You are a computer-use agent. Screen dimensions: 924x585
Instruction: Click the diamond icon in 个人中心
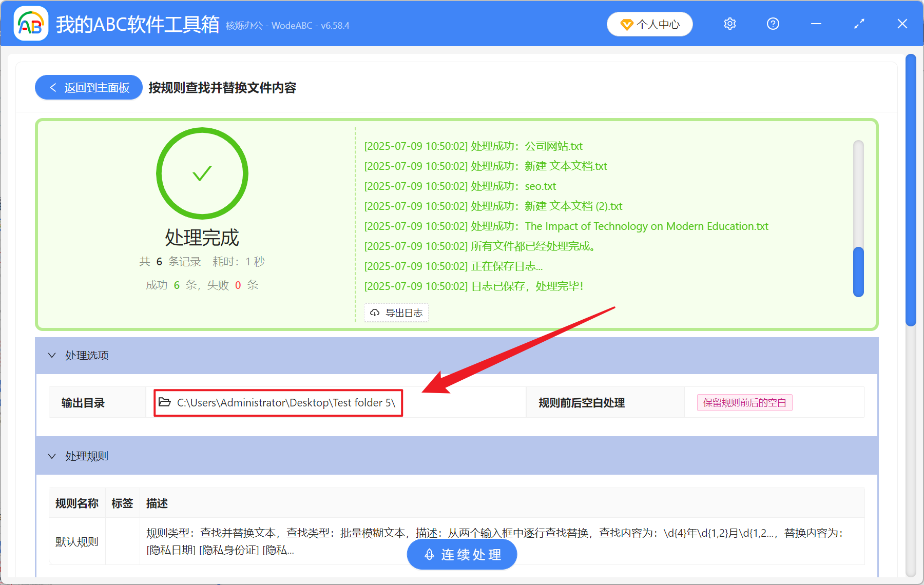point(627,24)
